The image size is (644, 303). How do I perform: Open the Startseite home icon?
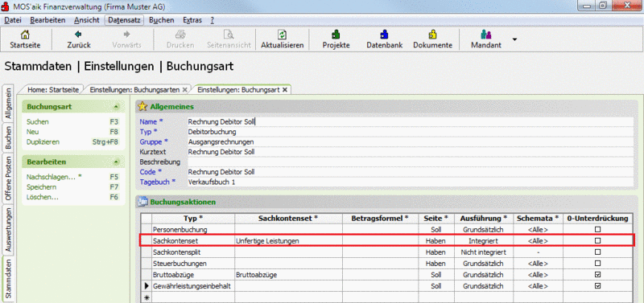[x=25, y=35]
